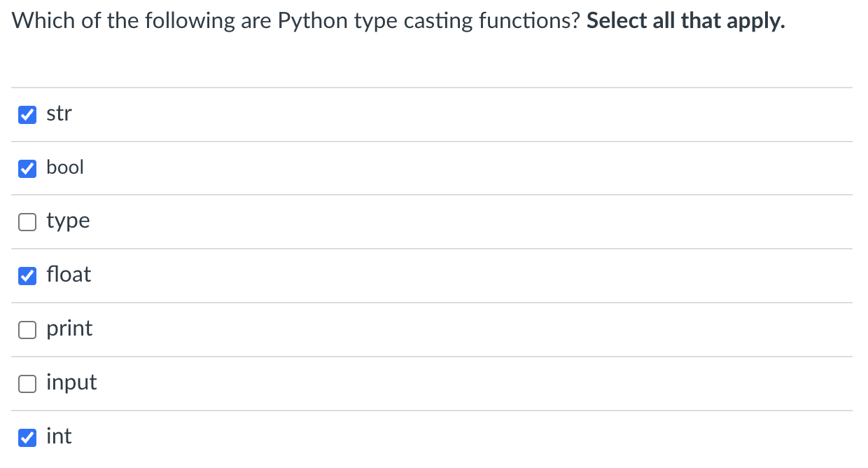Select the print option label
Image resolution: width=868 pixels, height=468 pixels.
[x=69, y=329]
